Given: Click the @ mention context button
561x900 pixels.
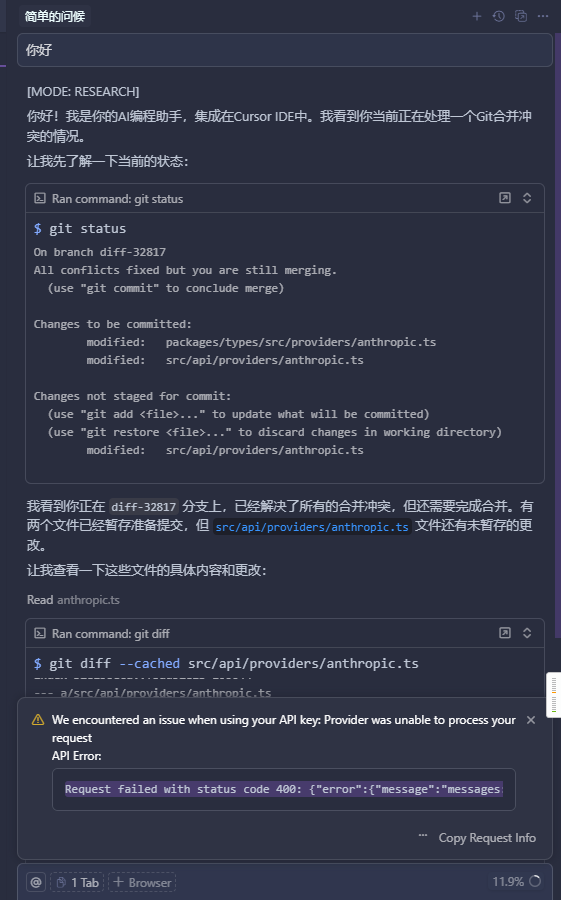Looking at the screenshot, I should pyautogui.click(x=36, y=882).
